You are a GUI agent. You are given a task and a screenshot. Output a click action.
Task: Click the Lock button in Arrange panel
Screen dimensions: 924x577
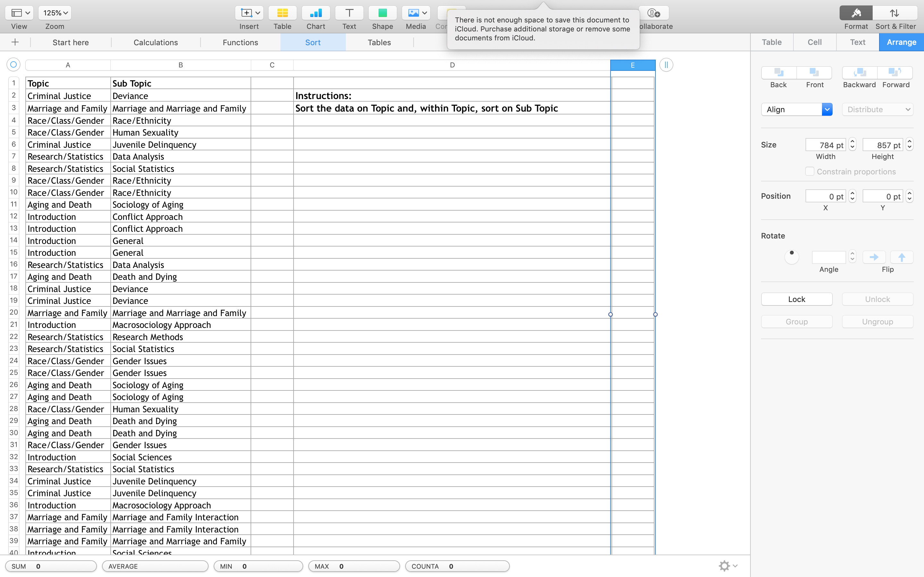click(797, 298)
